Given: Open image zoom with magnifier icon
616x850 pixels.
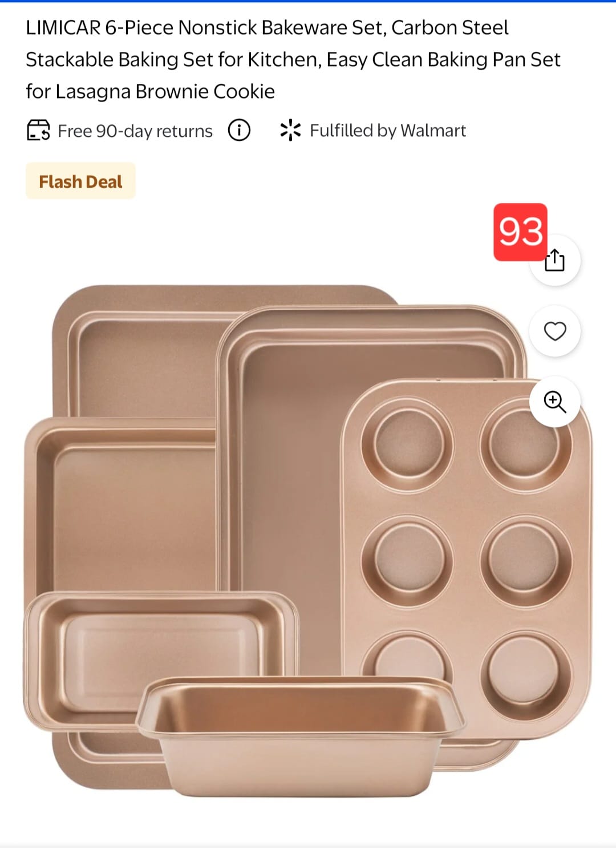Looking at the screenshot, I should point(555,402).
